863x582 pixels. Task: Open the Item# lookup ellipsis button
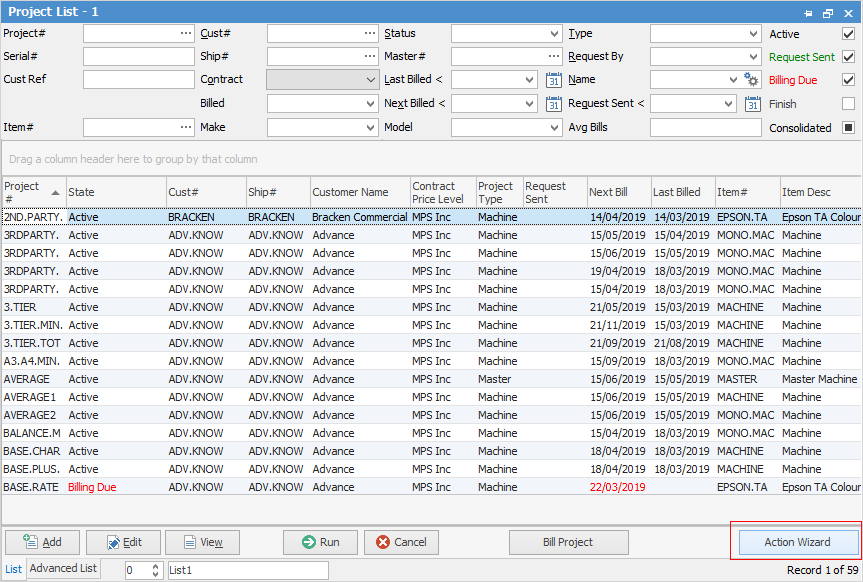point(186,128)
